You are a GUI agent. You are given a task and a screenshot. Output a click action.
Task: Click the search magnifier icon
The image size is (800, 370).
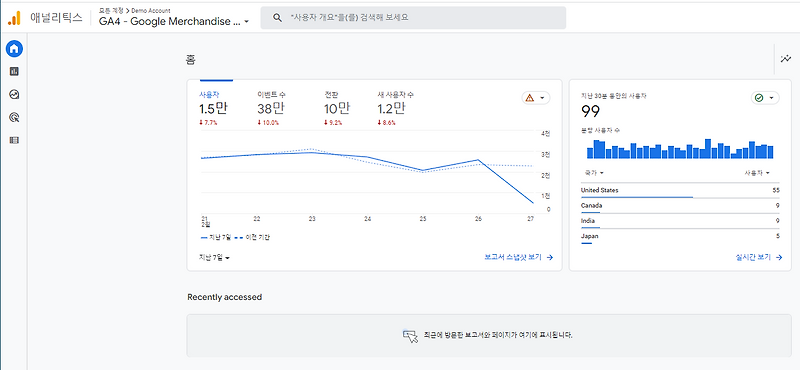[278, 18]
